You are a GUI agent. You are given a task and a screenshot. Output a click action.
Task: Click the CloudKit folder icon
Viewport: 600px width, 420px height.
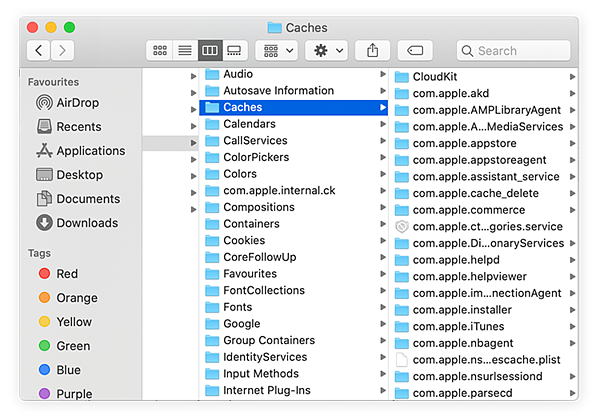click(402, 77)
